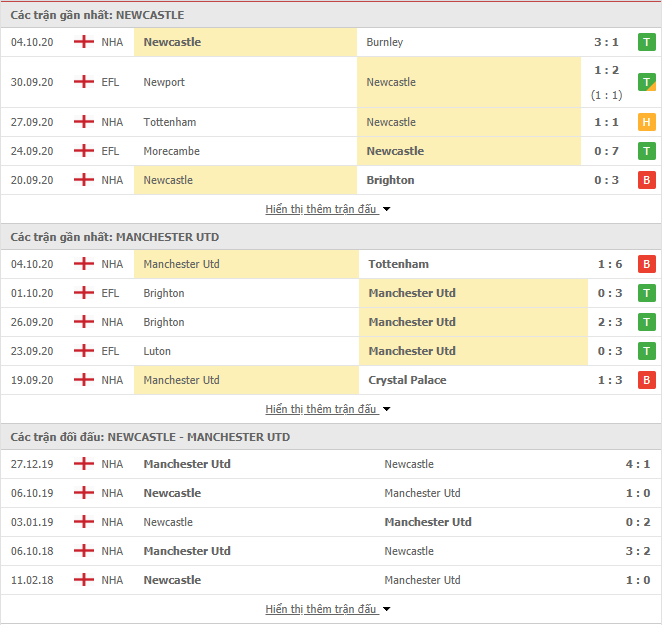Open the Tottenham team link on the 04.10.20 row
This screenshot has height=625, width=662.
(x=398, y=264)
